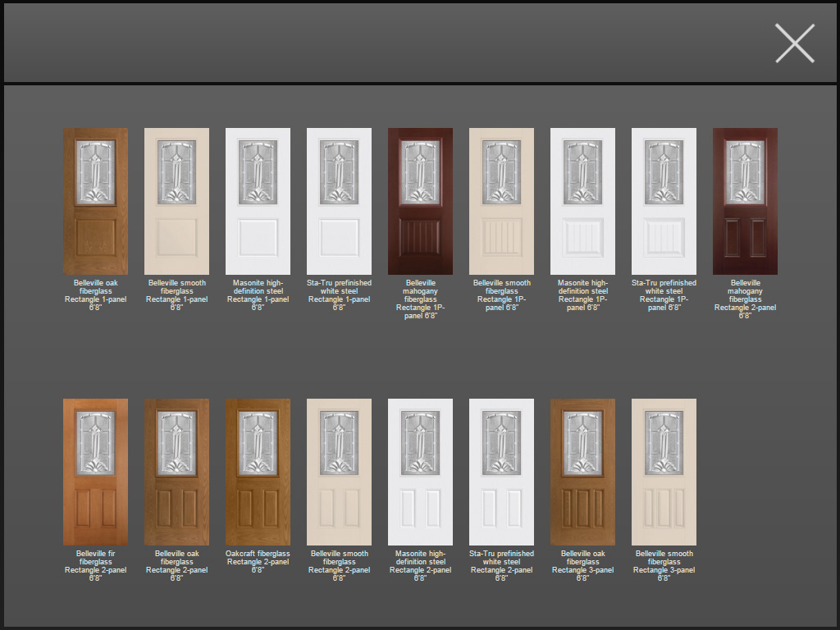
Task: Select the Belleville oak fiberglass 3-panel door image
Action: click(x=583, y=472)
